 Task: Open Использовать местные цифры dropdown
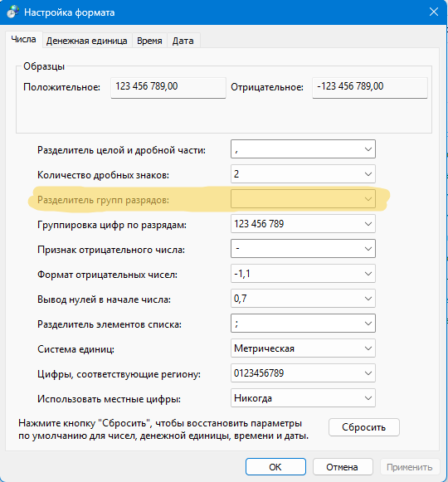click(x=303, y=398)
